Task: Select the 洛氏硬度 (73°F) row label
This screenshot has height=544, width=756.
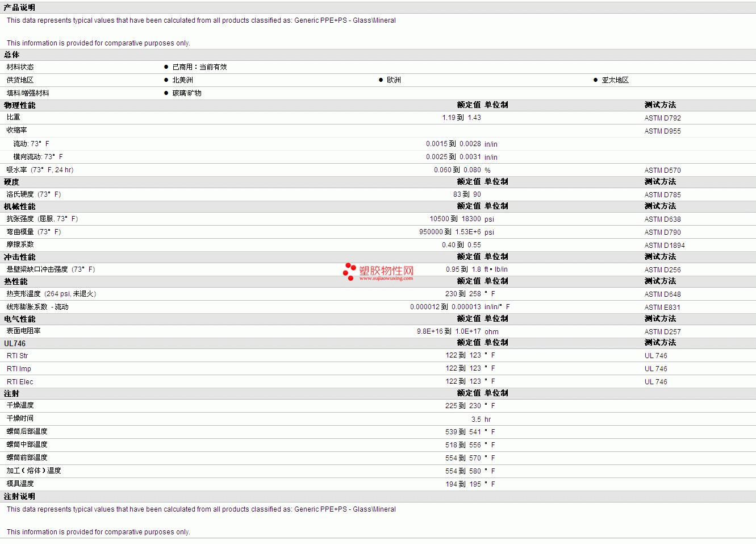Action: coord(34,194)
